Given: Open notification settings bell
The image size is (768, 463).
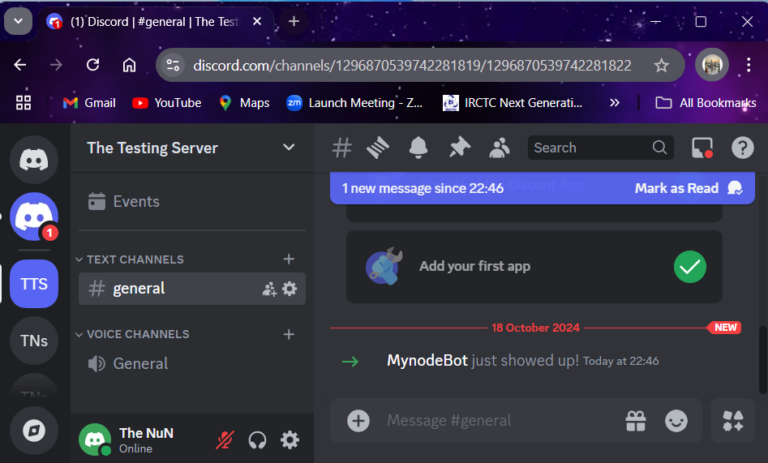Looking at the screenshot, I should point(418,147).
